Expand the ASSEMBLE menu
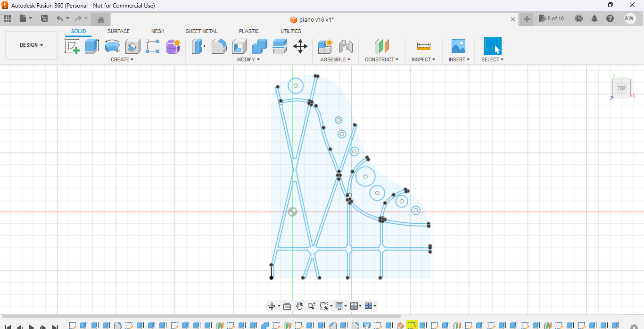The height and width of the screenshot is (329, 644). (335, 59)
